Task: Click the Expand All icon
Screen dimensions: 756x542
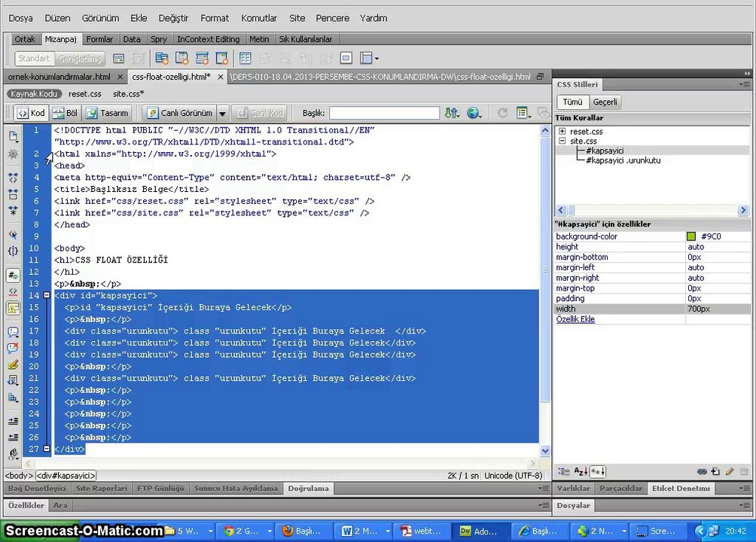Action: [13, 211]
